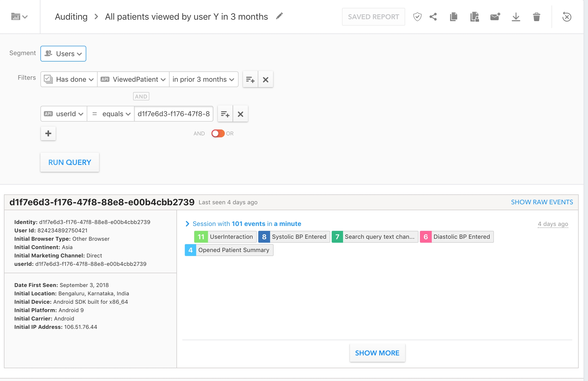Download the report results

click(x=516, y=17)
